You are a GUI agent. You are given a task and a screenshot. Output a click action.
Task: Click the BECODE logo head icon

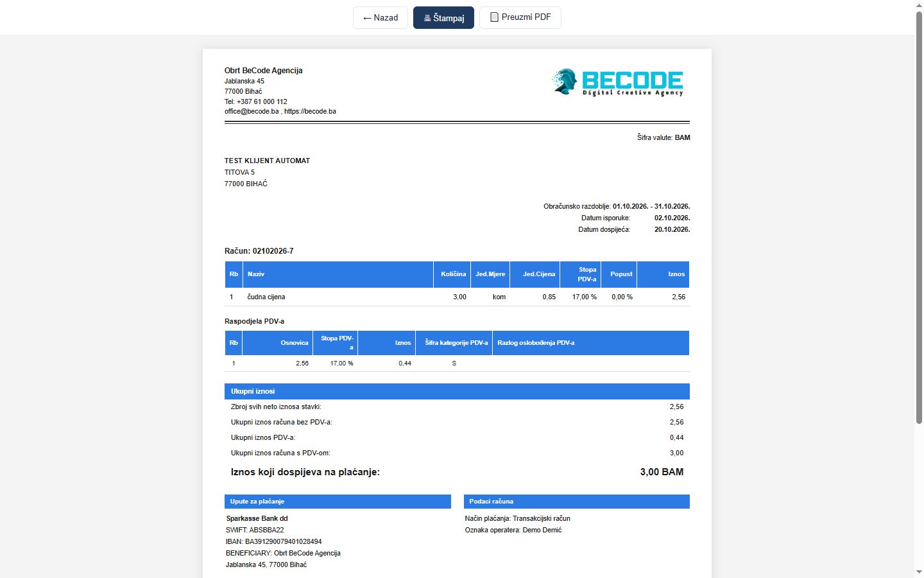(x=564, y=82)
